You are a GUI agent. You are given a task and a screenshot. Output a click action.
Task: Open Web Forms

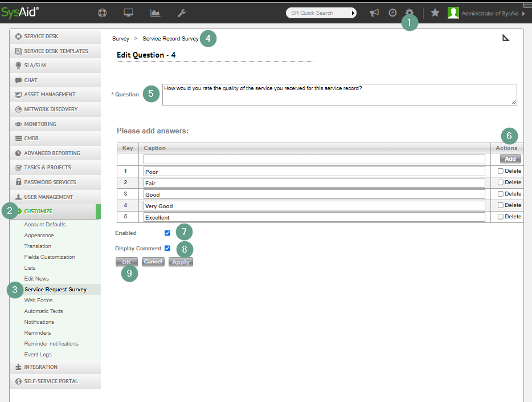(38, 301)
